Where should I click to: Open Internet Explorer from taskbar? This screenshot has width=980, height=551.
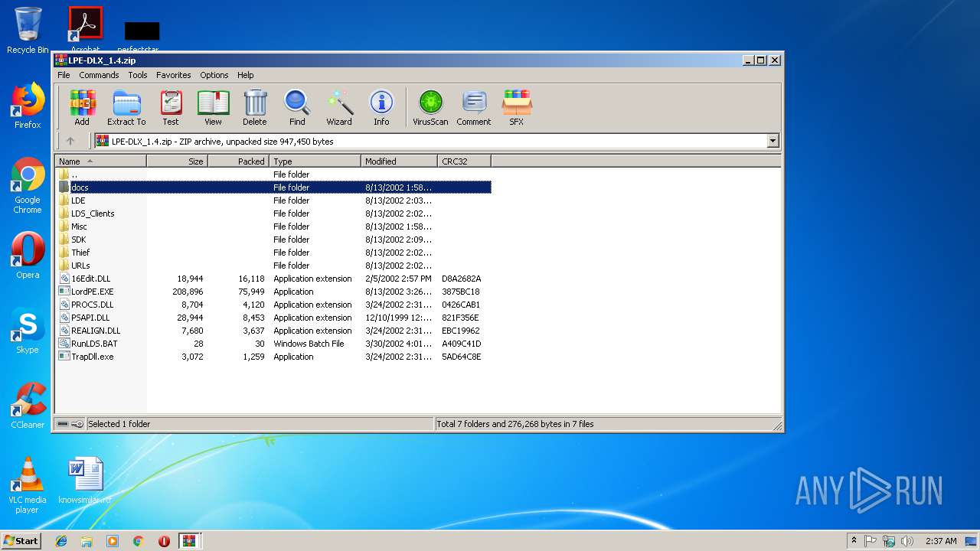click(61, 541)
